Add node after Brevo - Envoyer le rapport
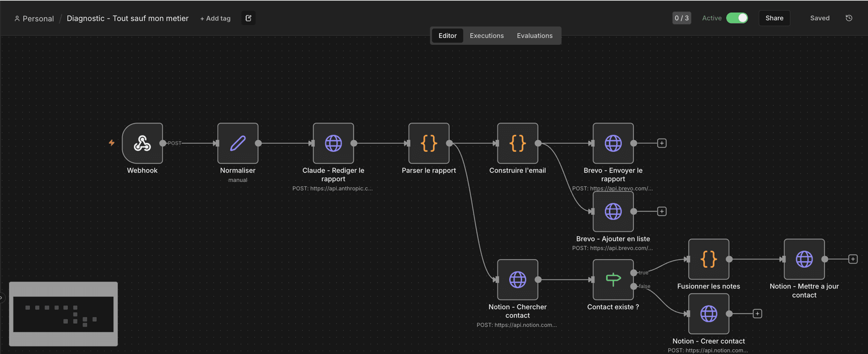 click(662, 143)
